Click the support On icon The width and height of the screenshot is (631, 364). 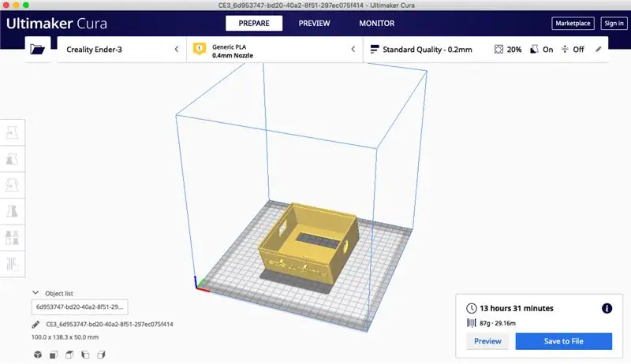[534, 49]
